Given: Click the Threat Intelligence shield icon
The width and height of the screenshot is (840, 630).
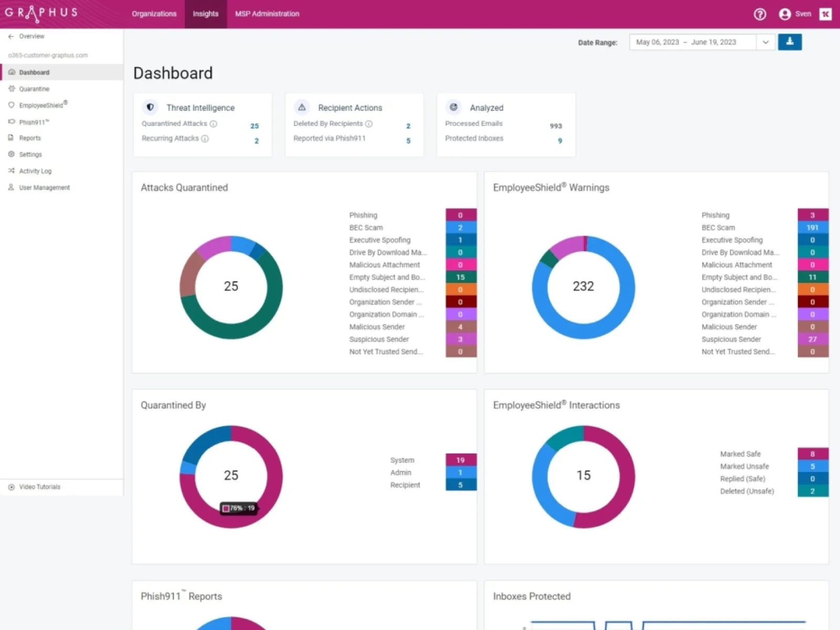Looking at the screenshot, I should pyautogui.click(x=150, y=107).
